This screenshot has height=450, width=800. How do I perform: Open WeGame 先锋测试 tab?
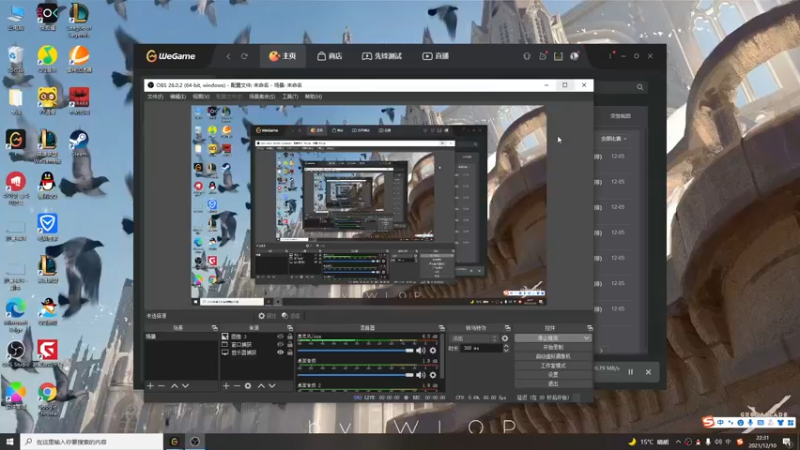pyautogui.click(x=382, y=56)
